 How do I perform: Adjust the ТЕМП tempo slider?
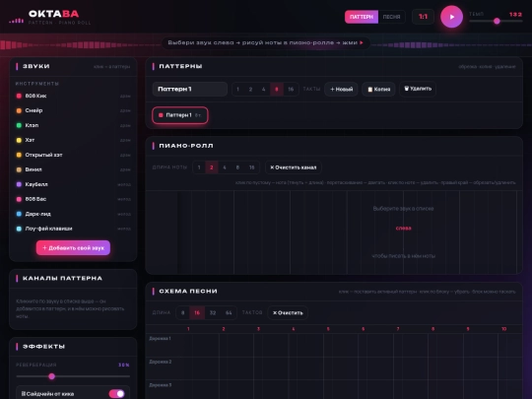click(x=496, y=21)
